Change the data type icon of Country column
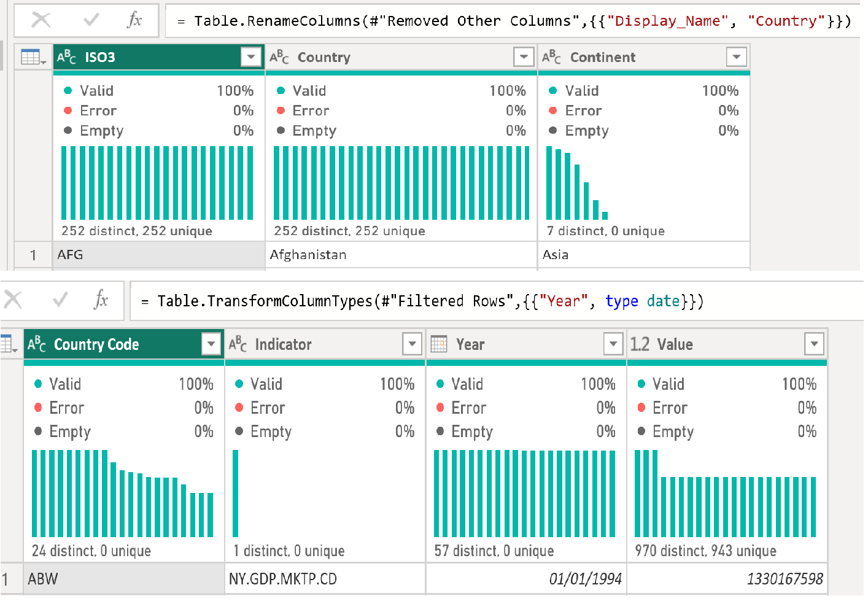 point(279,57)
